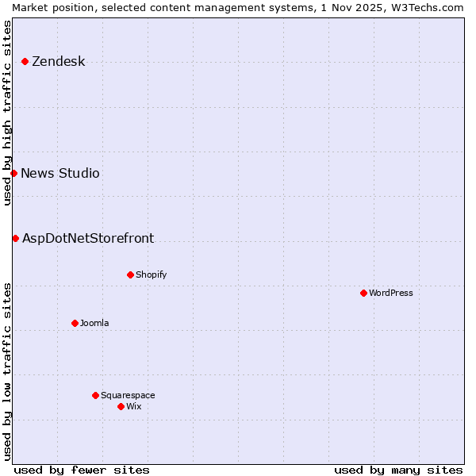Image resolution: width=476 pixels, height=476 pixels.
Task: Click the Wix text label
Action: (x=134, y=407)
